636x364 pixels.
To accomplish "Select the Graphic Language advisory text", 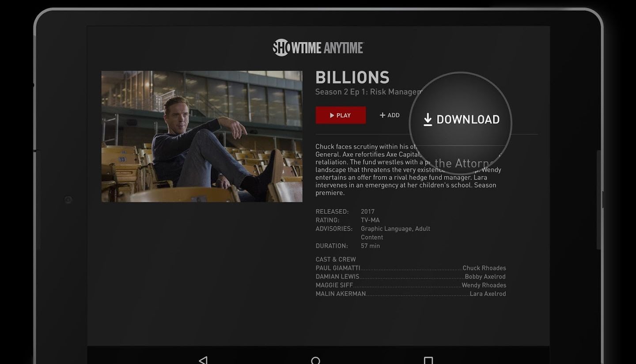I will (395, 233).
